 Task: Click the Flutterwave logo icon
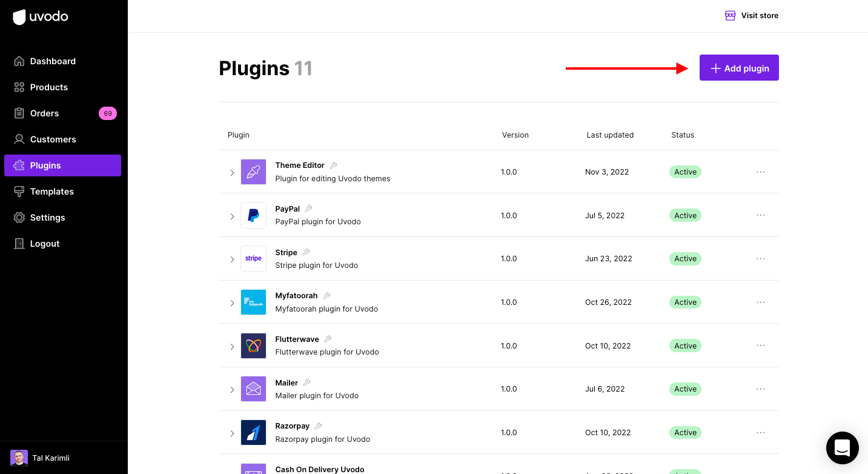(x=253, y=345)
